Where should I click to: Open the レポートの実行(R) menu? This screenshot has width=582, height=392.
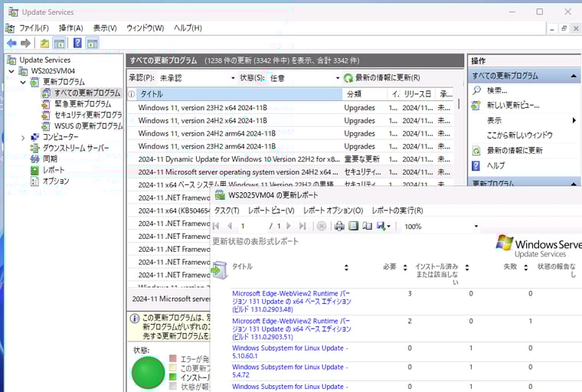coord(397,211)
